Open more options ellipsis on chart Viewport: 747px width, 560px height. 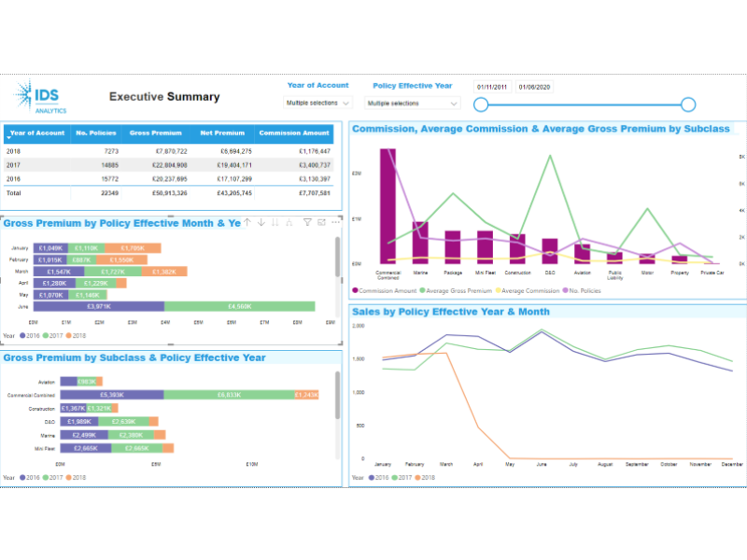point(335,222)
